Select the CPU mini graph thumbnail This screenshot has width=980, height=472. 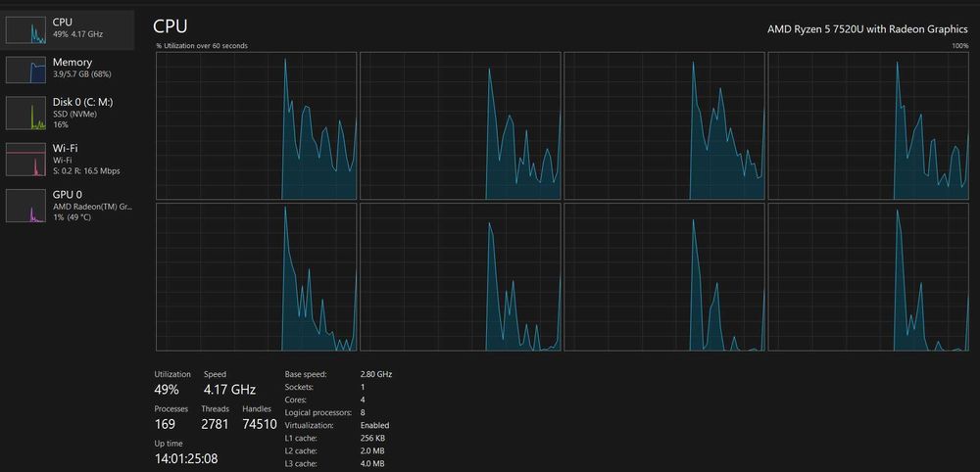coord(26,29)
